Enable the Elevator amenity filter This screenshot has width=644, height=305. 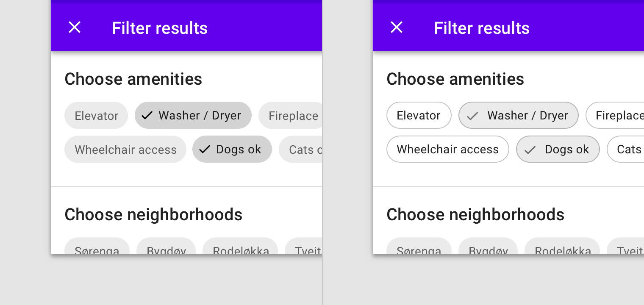[96, 115]
